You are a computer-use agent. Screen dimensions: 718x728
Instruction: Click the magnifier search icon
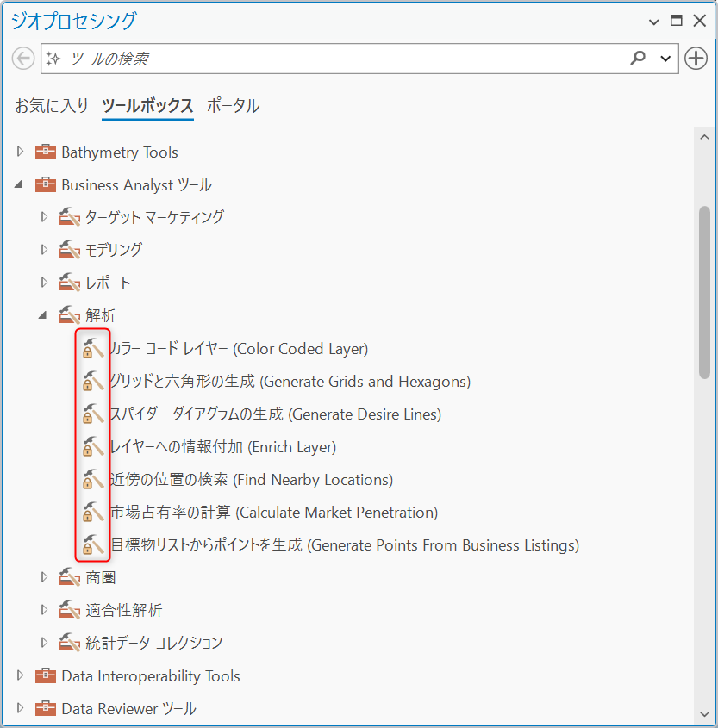(x=638, y=59)
